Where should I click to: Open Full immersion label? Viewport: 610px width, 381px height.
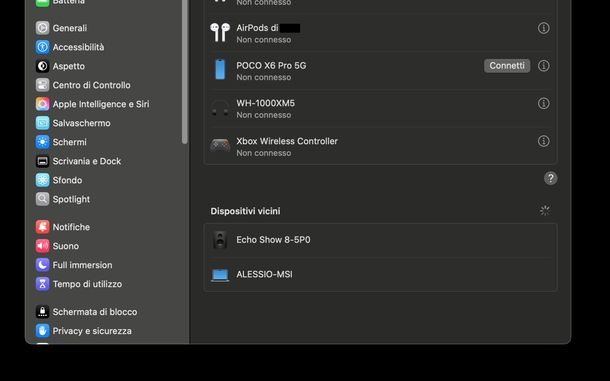tap(82, 265)
